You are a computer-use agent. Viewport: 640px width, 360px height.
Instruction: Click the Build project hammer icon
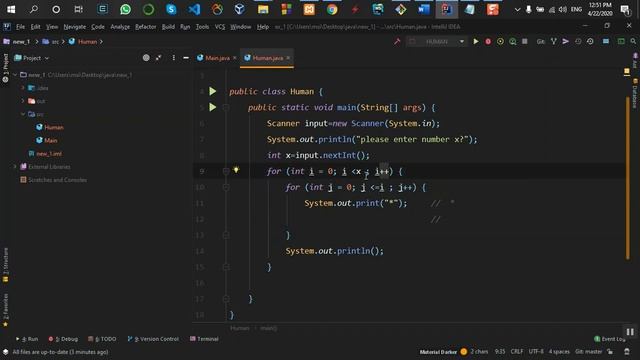pyautogui.click(x=397, y=42)
